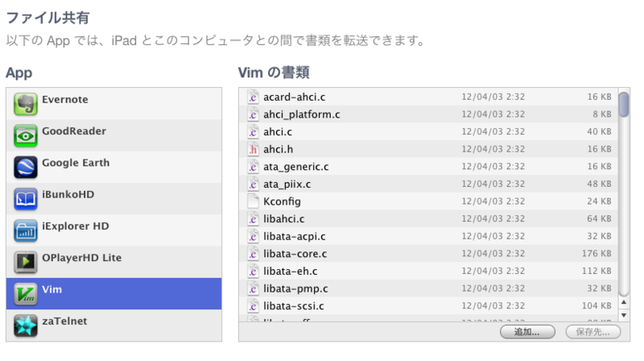
Task: Select the ahci_platform.c file name
Action: (301, 114)
